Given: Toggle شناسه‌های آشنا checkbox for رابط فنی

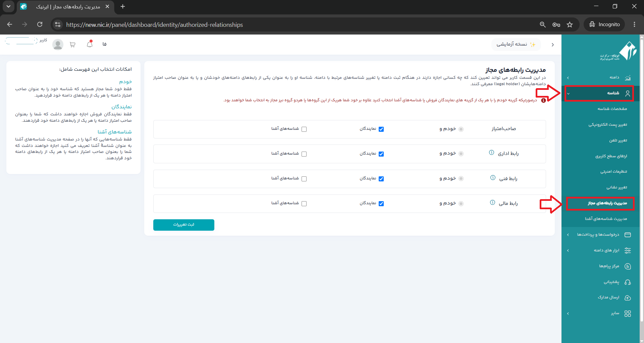Looking at the screenshot, I should (x=304, y=179).
